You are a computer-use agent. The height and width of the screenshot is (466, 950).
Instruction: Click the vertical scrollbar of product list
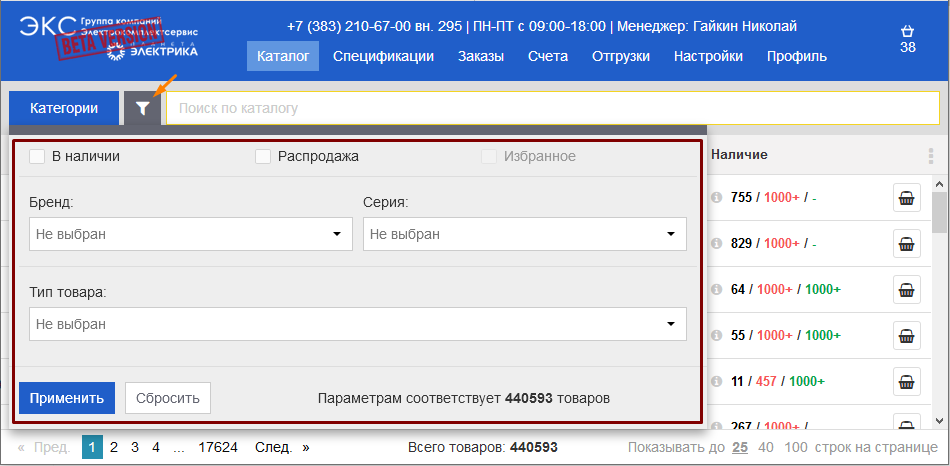(x=940, y=300)
